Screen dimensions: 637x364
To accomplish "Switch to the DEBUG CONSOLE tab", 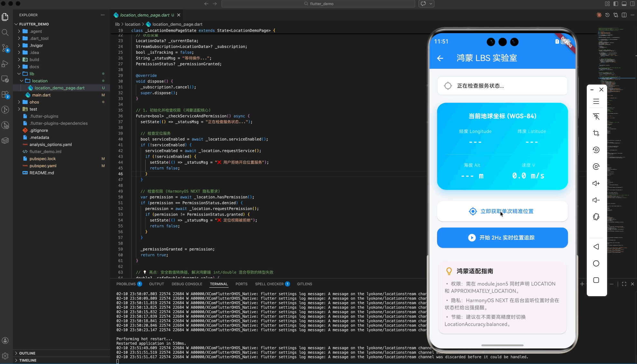I will [187, 284].
